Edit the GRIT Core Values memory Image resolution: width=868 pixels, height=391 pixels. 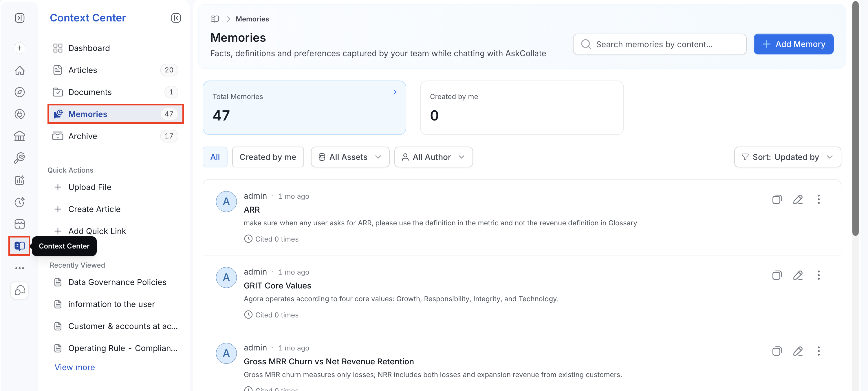pyautogui.click(x=798, y=275)
